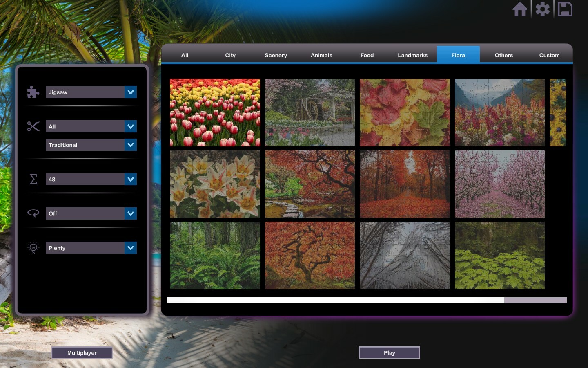Select the scissors cut style icon
The width and height of the screenshot is (588, 368).
click(33, 126)
